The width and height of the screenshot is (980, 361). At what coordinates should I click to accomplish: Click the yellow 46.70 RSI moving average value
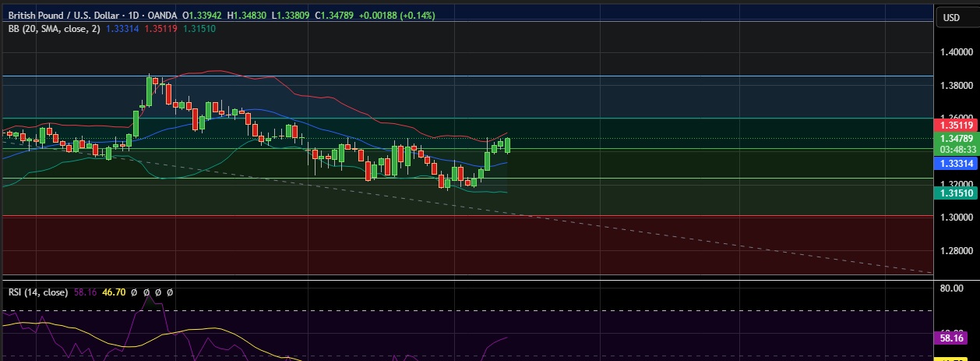(x=114, y=292)
